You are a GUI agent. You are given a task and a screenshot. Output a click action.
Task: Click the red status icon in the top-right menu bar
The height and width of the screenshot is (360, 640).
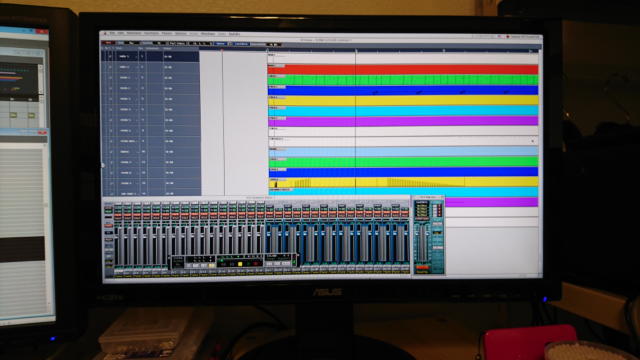508,37
